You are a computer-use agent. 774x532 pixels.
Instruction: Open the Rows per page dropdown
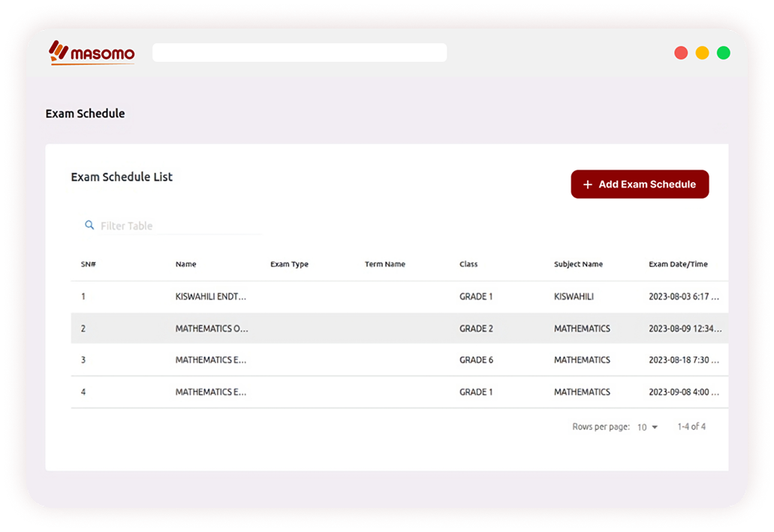pyautogui.click(x=647, y=427)
